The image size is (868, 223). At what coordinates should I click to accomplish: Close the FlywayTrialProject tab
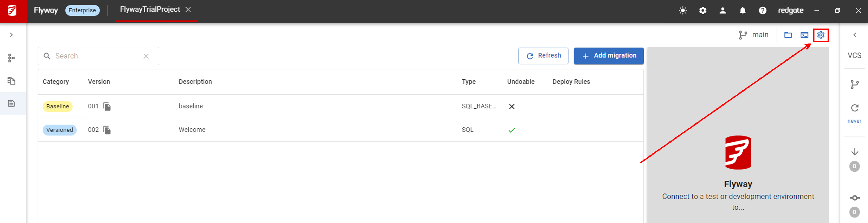click(188, 10)
